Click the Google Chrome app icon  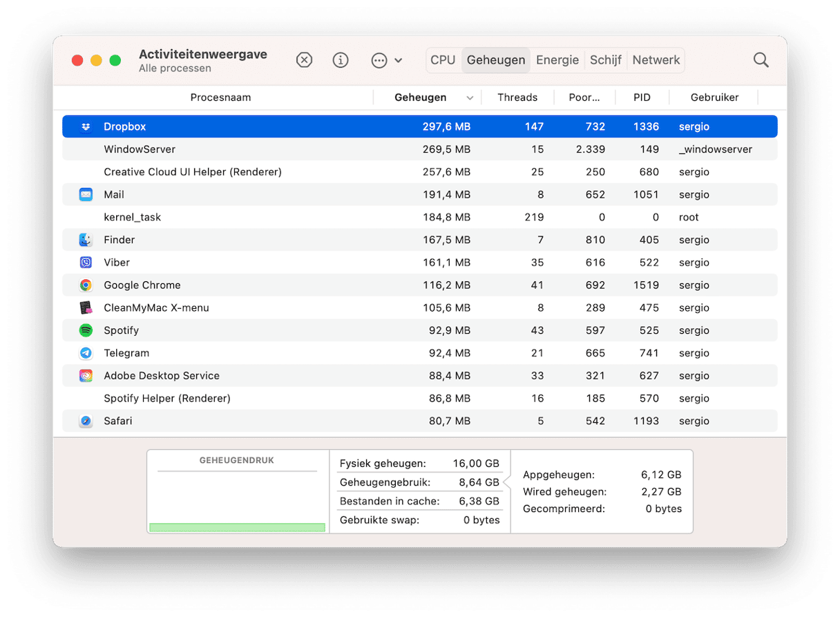pos(86,285)
